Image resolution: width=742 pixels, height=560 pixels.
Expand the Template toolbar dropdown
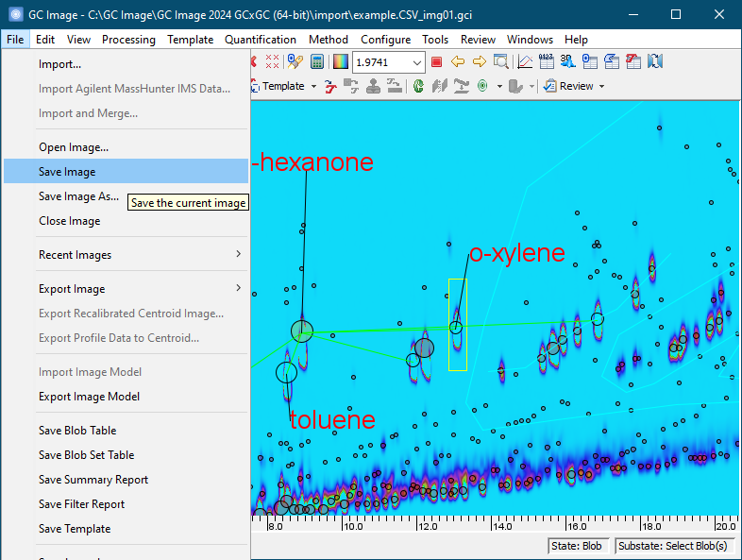pos(312,86)
